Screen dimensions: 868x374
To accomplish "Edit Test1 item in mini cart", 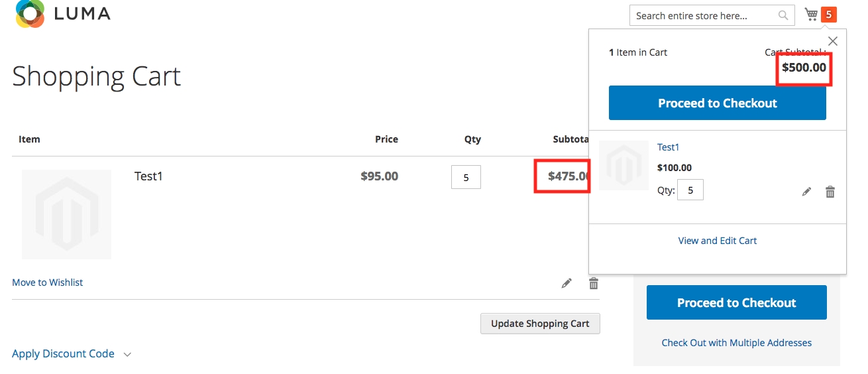I will tap(806, 192).
